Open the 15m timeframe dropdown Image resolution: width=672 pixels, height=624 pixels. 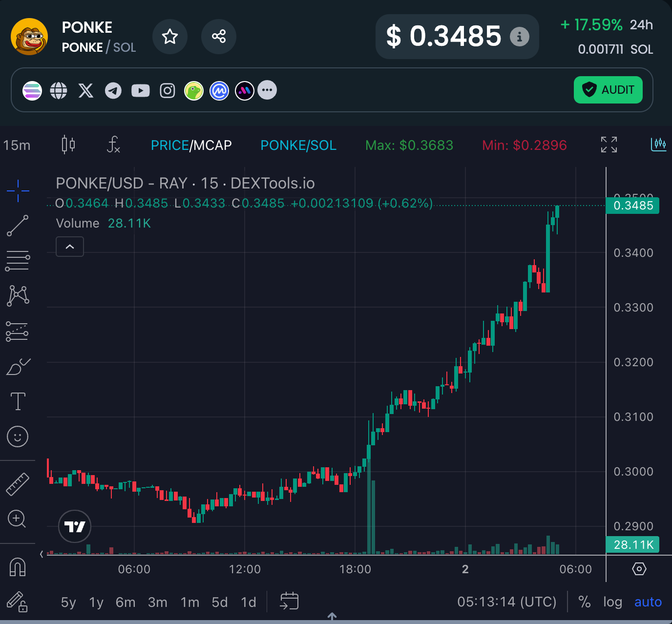[17, 146]
